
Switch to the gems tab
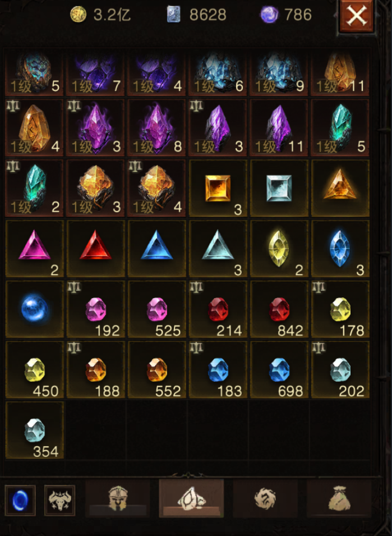point(191,498)
